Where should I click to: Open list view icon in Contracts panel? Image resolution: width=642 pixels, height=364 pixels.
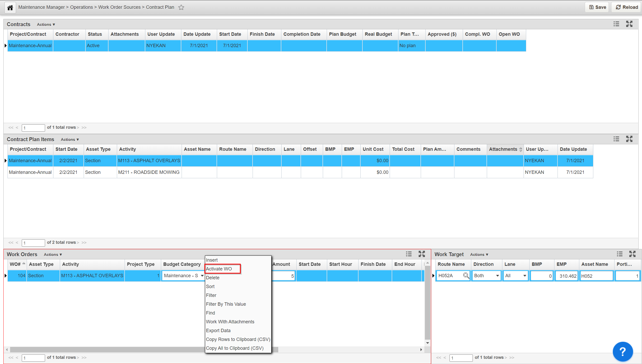616,24
